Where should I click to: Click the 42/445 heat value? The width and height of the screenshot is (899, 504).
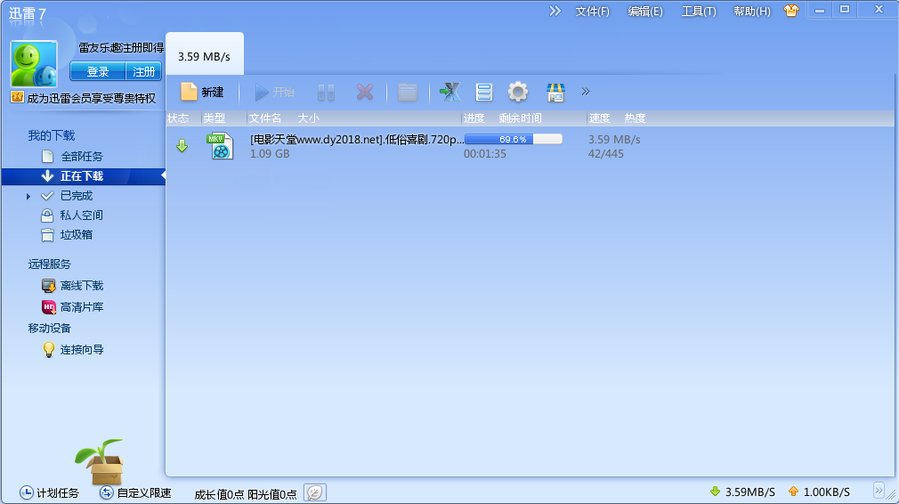[x=605, y=154]
